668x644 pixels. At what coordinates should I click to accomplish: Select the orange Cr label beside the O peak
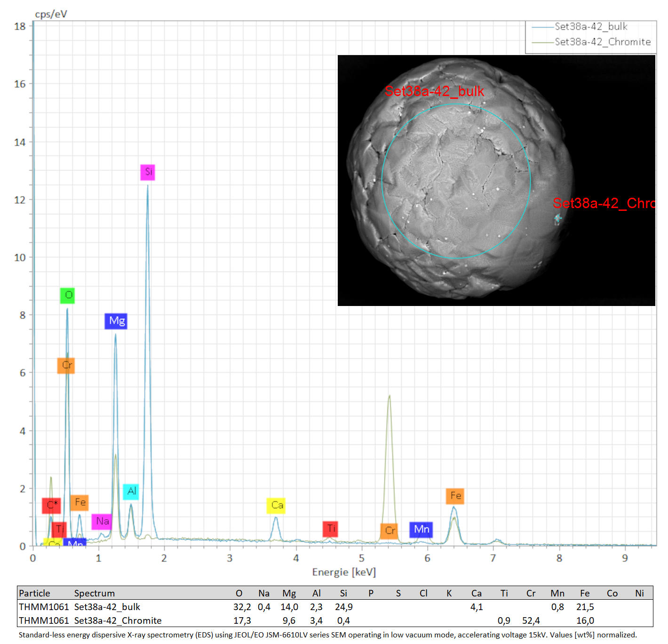[x=66, y=366]
